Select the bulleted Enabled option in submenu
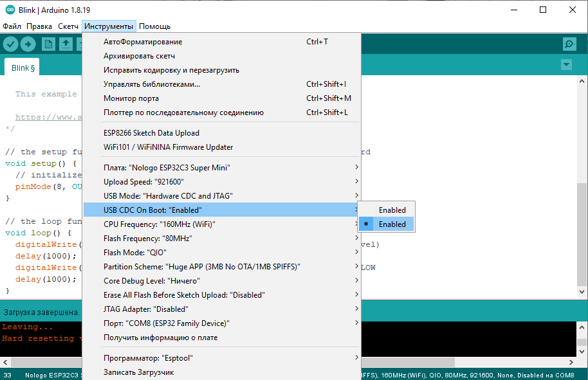Screen dimensions: 588x380 392,224
